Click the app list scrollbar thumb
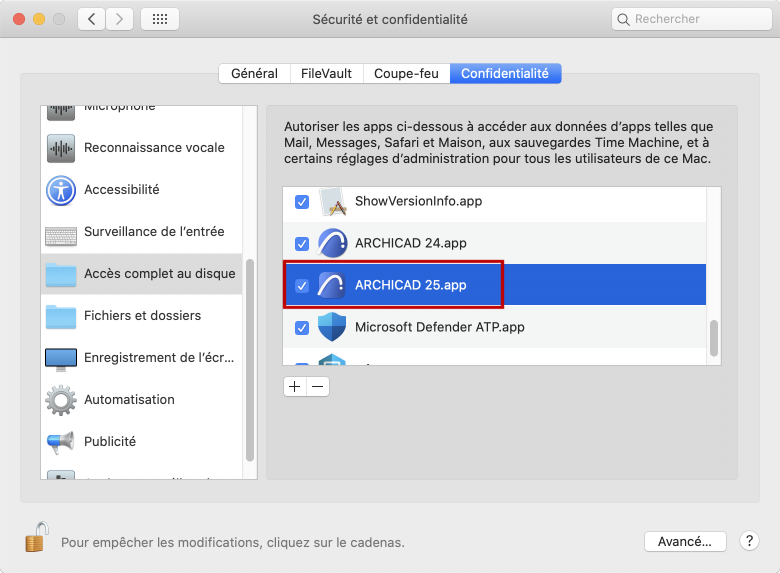 pyautogui.click(x=714, y=338)
